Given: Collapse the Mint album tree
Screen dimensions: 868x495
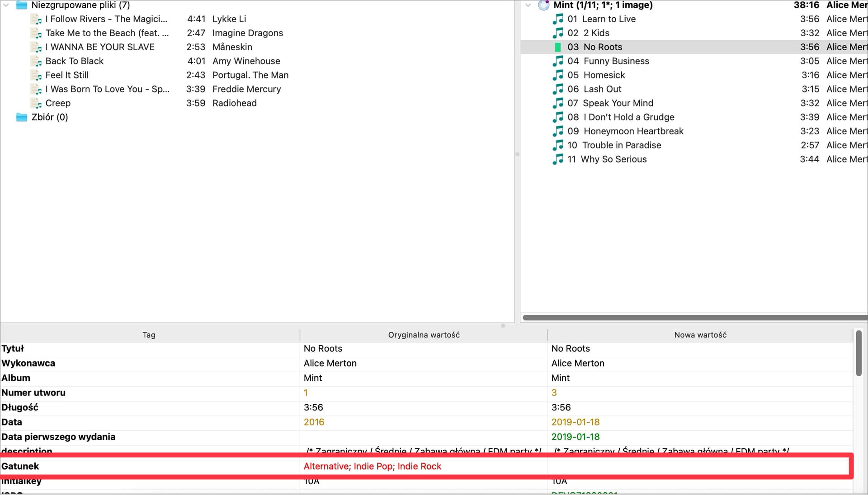Looking at the screenshot, I should click(x=528, y=5).
